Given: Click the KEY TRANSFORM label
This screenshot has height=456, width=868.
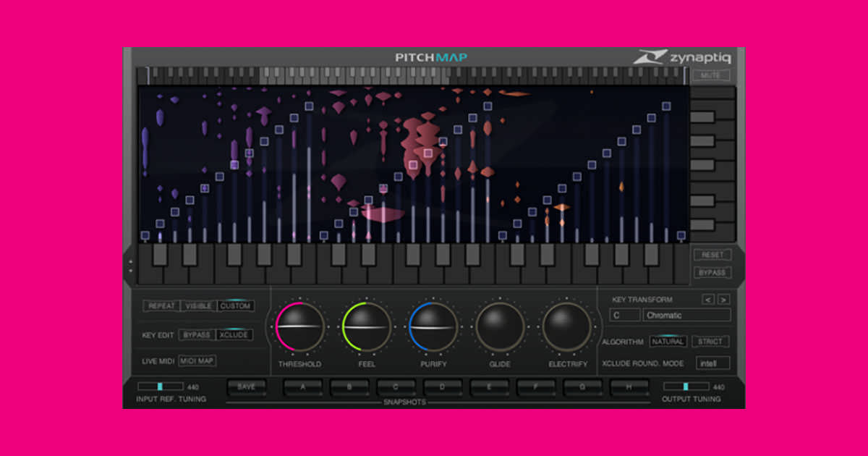Looking at the screenshot, I should coord(642,300).
